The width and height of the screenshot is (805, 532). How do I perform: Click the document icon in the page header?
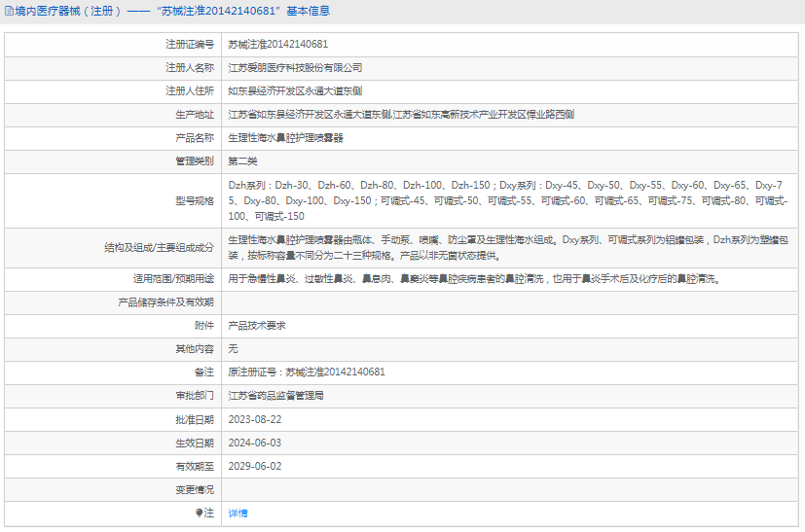9,11
